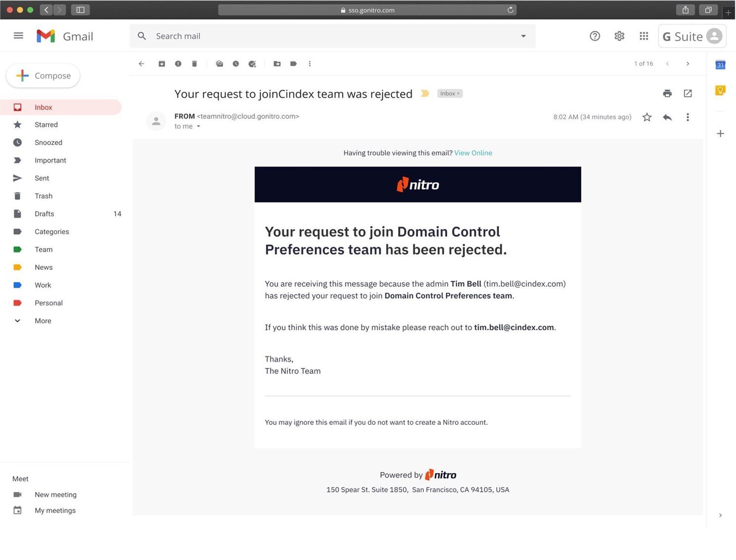
Task: Report spam using the exclamation icon
Action: 178,64
